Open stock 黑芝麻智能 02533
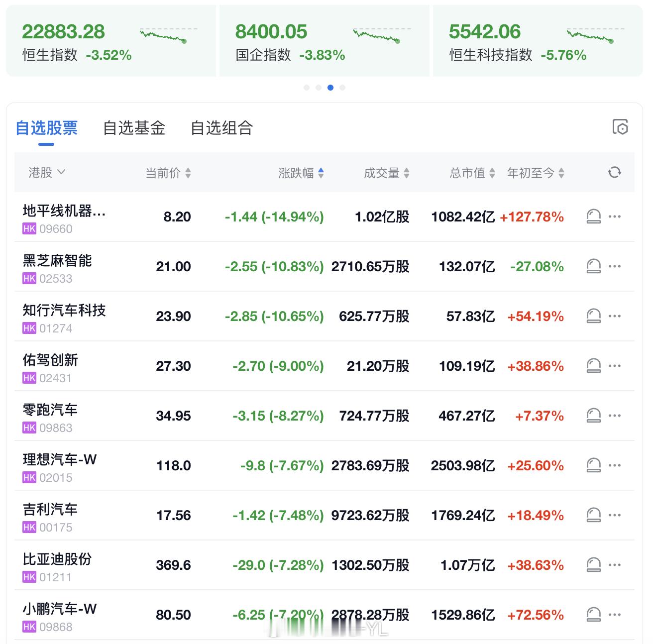 (x=57, y=268)
